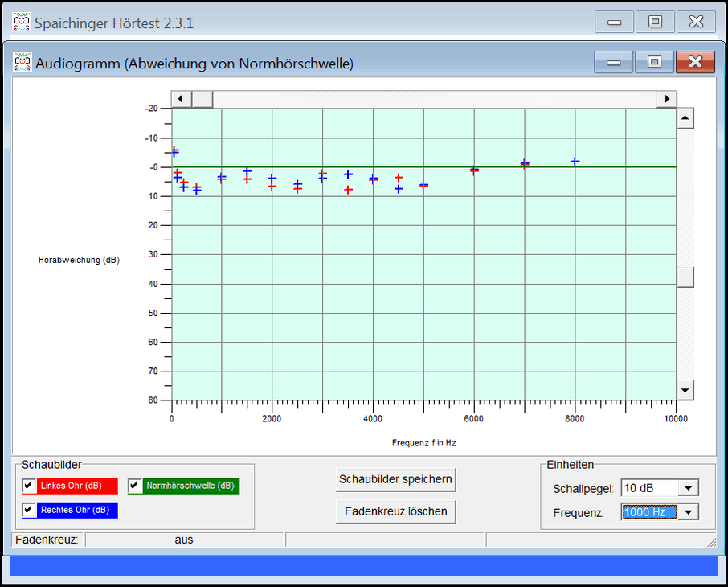Click the horizontal scrollbar's right arrow
Image resolution: width=728 pixels, height=587 pixels.
point(666,99)
